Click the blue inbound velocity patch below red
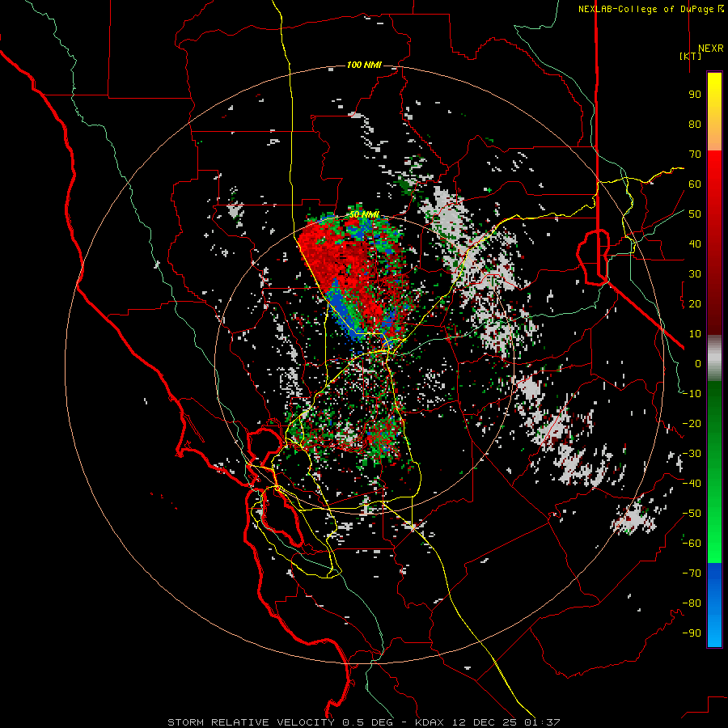This screenshot has width=728, height=728. 346,311
